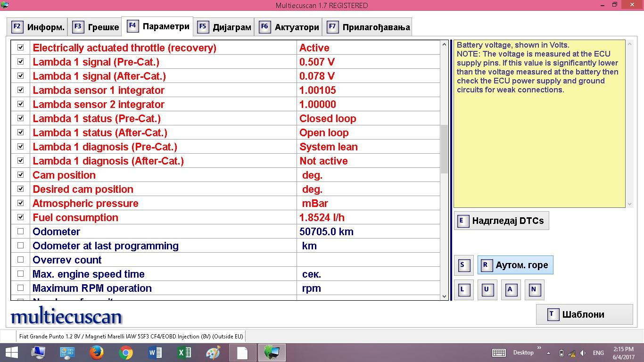Open Microsoft Word from the taskbar

[155, 353]
